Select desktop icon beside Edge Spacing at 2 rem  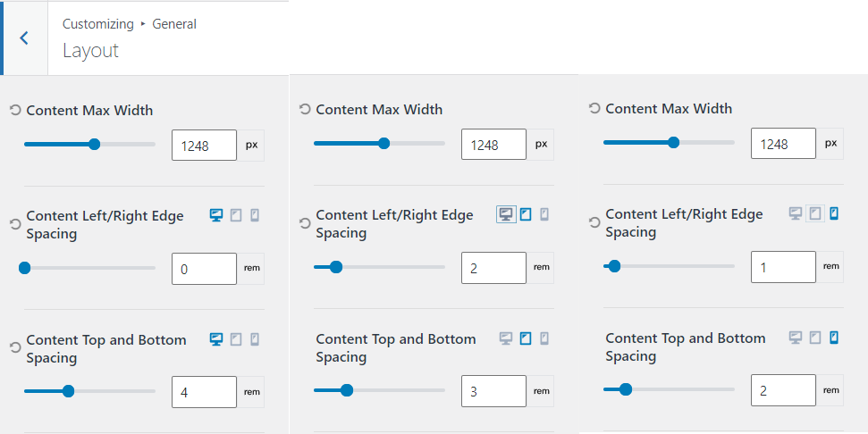click(506, 214)
